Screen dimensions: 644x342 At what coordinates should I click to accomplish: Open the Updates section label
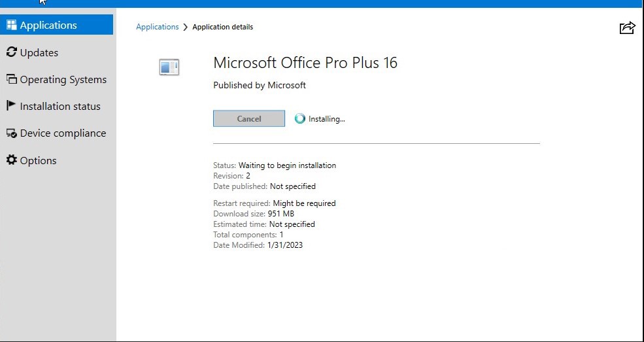39,52
